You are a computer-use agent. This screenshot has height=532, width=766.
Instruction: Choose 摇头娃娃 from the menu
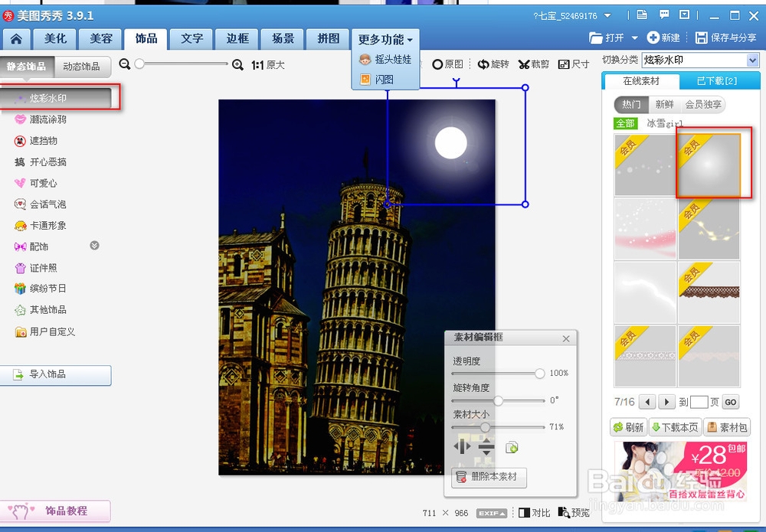coord(385,60)
